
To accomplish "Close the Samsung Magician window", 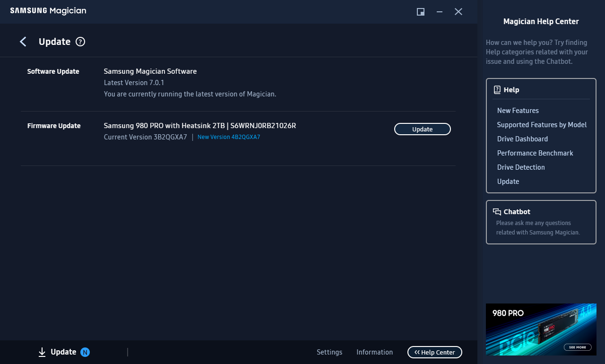I will 458,12.
